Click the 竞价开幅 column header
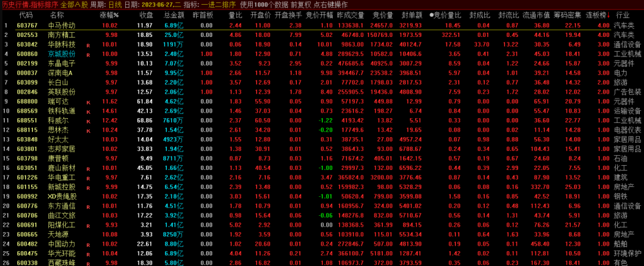Screen dimensions: 644x266 point(319,16)
